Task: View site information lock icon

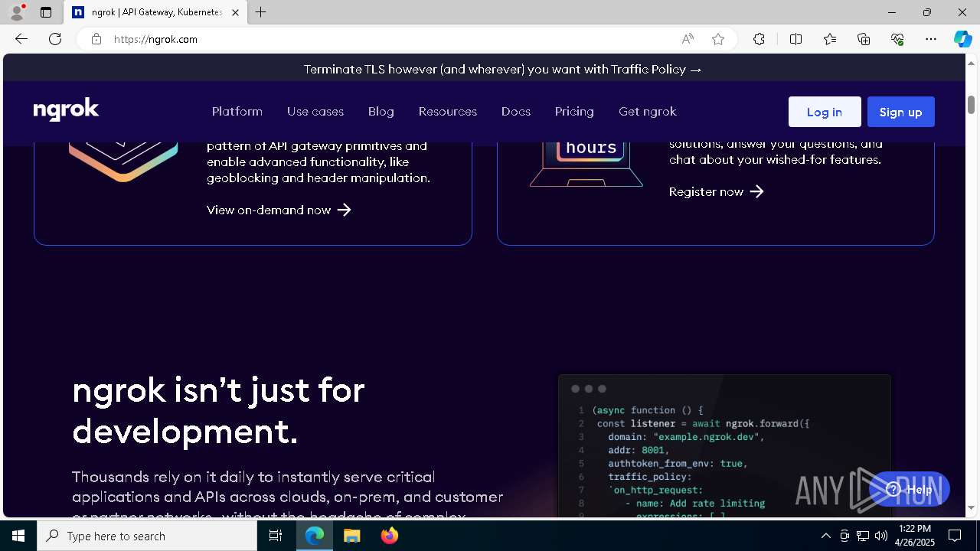Action: click(96, 39)
